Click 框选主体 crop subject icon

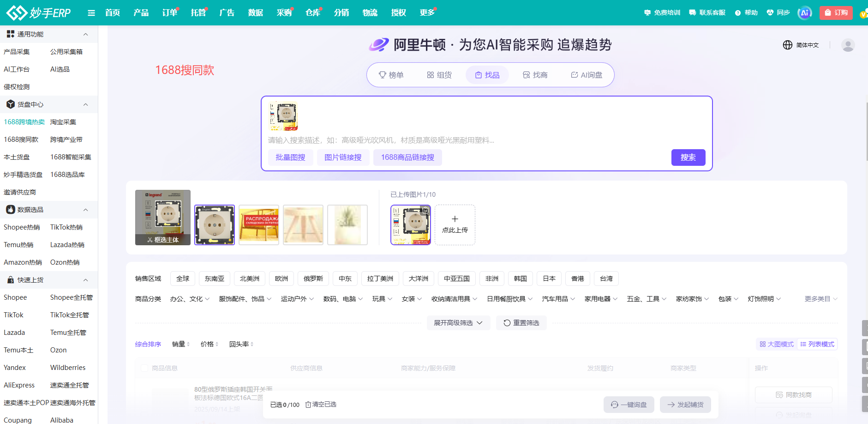[163, 240]
